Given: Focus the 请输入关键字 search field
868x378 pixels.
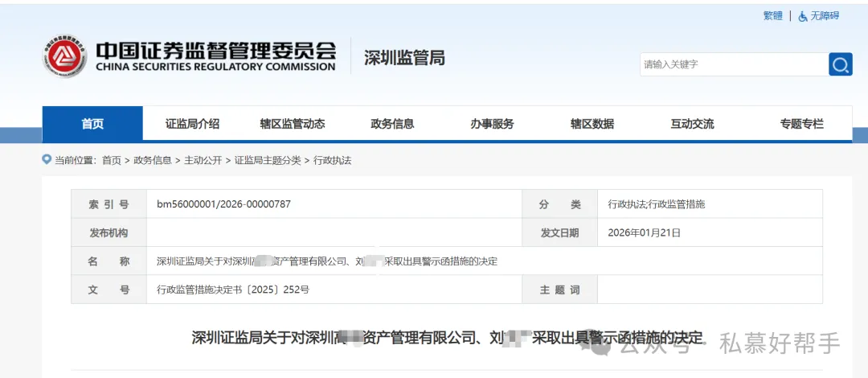Looking at the screenshot, I should [734, 64].
